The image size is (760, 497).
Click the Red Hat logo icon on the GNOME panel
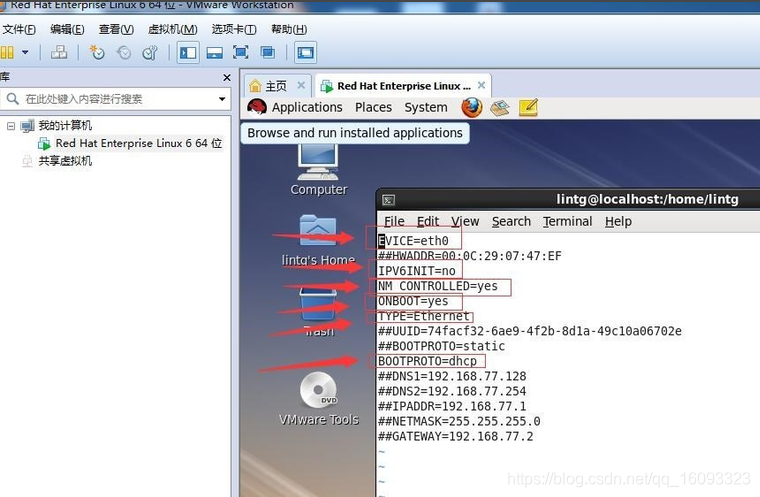(x=257, y=107)
